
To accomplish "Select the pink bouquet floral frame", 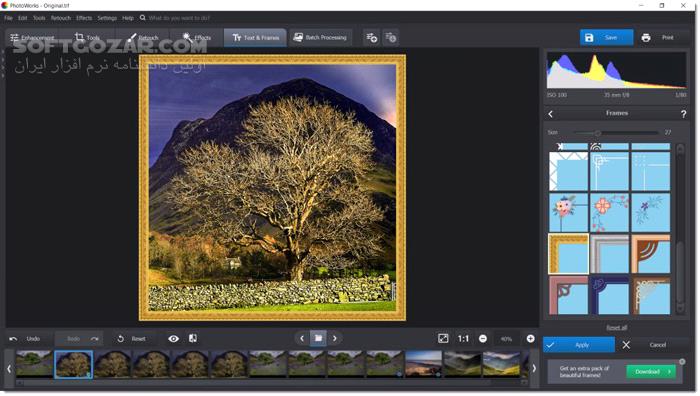I will pos(568,213).
